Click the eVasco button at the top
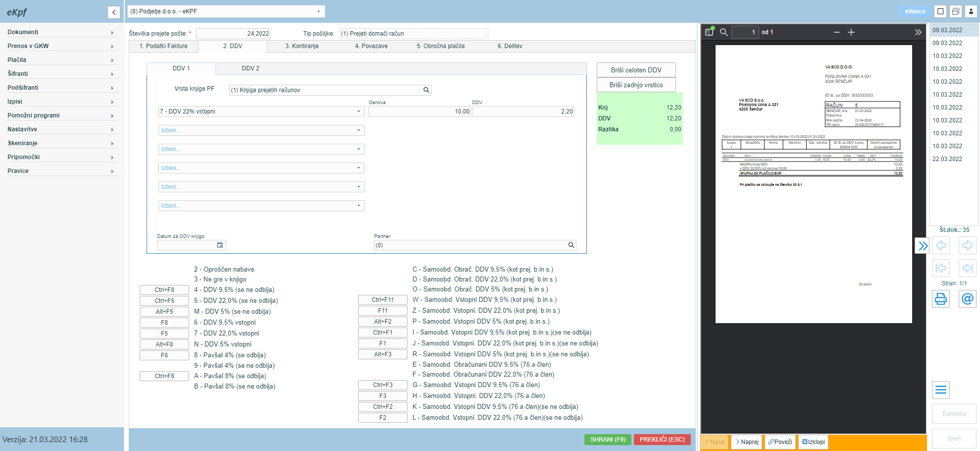 915,11
